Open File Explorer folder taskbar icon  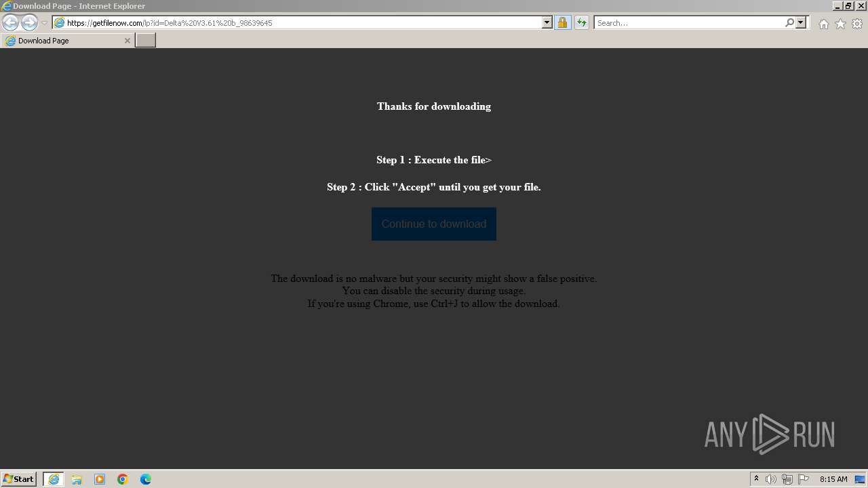pyautogui.click(x=77, y=479)
